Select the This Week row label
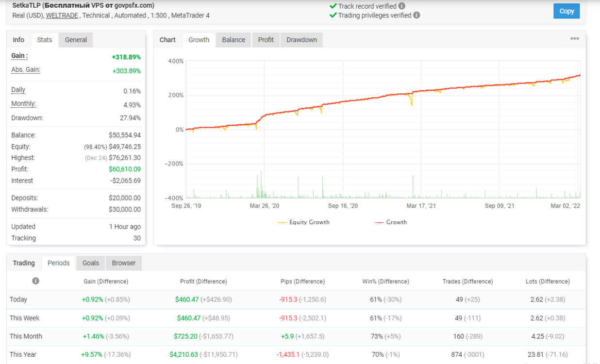The height and width of the screenshot is (364, 600). [25, 318]
